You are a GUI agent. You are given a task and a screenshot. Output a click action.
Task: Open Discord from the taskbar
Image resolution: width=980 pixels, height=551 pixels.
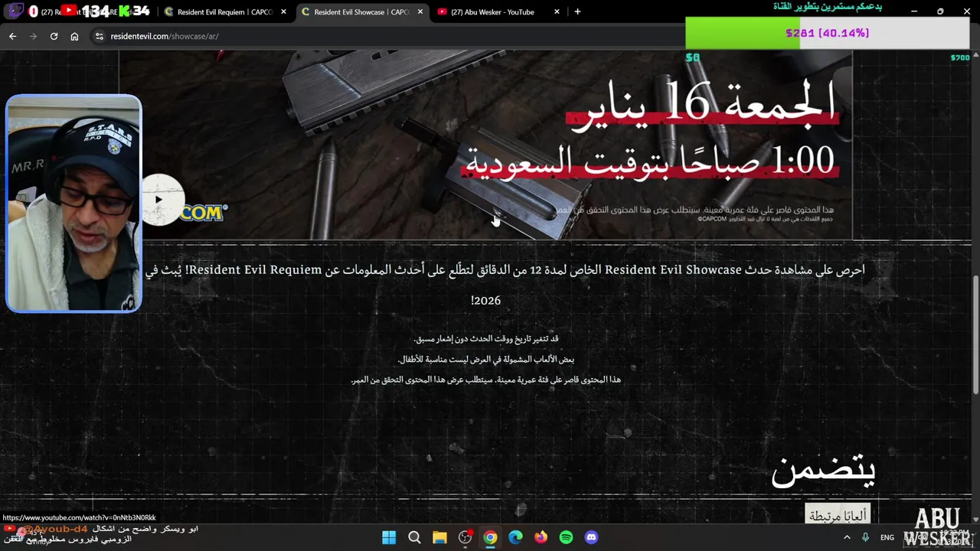[x=591, y=537]
